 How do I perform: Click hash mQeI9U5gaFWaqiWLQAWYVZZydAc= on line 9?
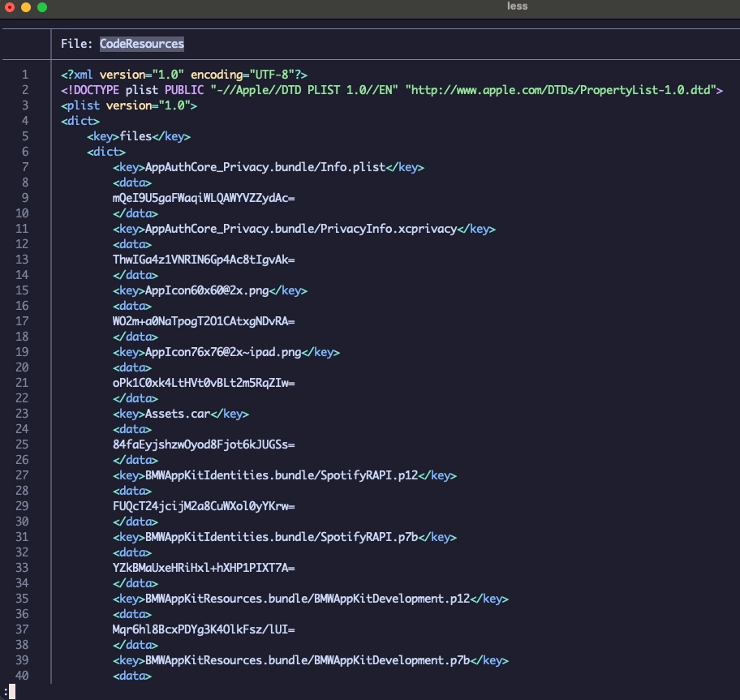(204, 198)
